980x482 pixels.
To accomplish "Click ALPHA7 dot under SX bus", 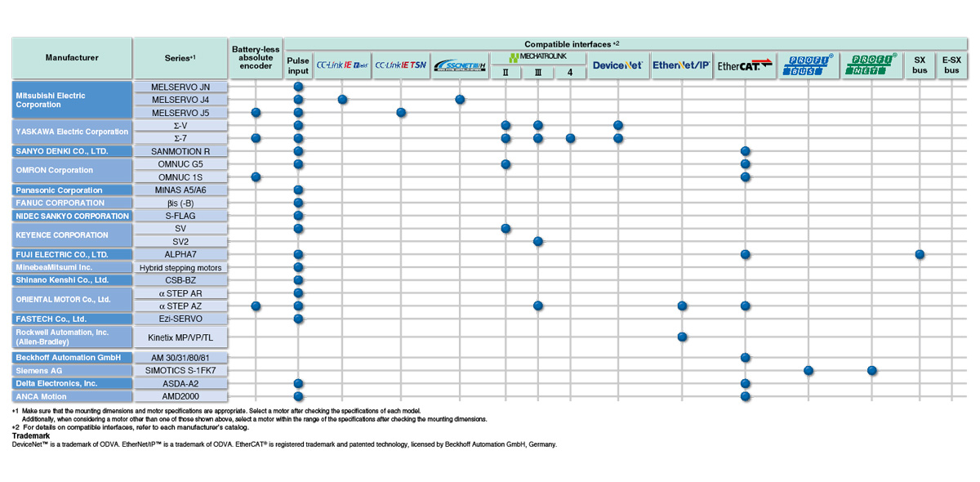I will coord(920,254).
